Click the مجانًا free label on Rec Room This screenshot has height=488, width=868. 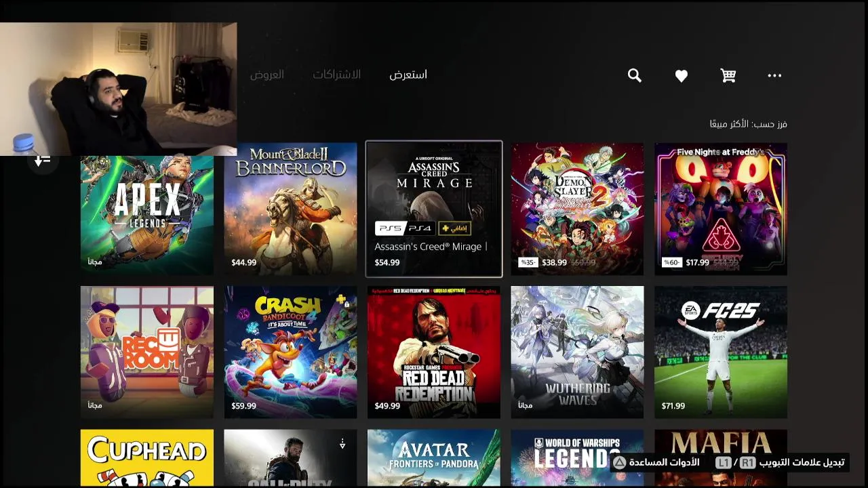coord(95,405)
